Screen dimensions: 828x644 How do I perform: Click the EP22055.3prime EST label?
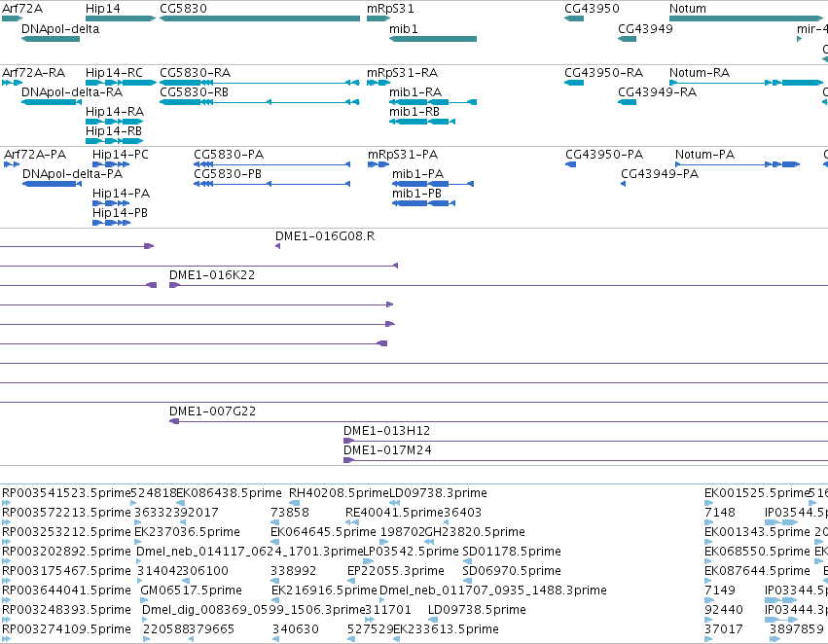point(396,572)
